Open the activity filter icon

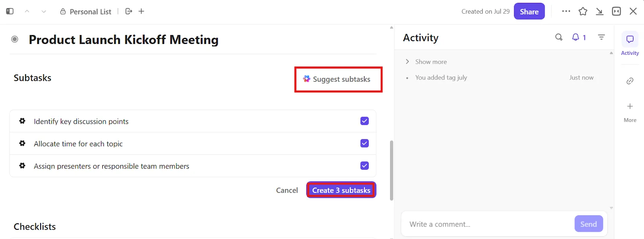click(x=601, y=37)
